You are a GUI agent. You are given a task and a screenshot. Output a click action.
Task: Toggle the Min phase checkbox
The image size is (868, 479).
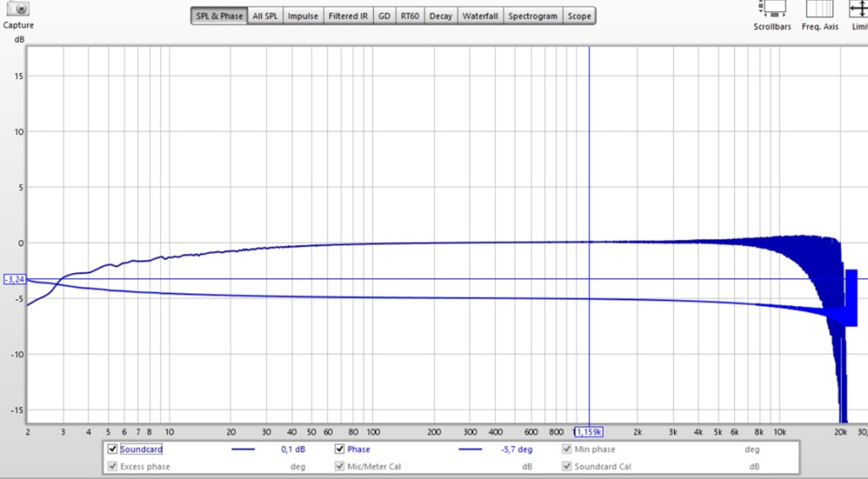coord(567,449)
